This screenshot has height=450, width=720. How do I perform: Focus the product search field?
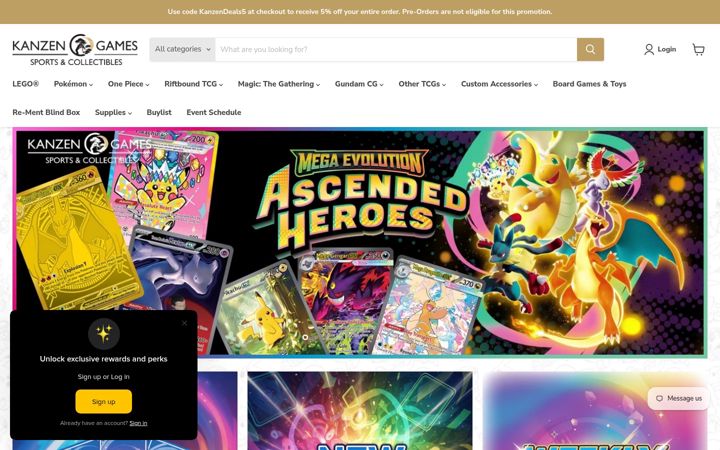coord(396,49)
